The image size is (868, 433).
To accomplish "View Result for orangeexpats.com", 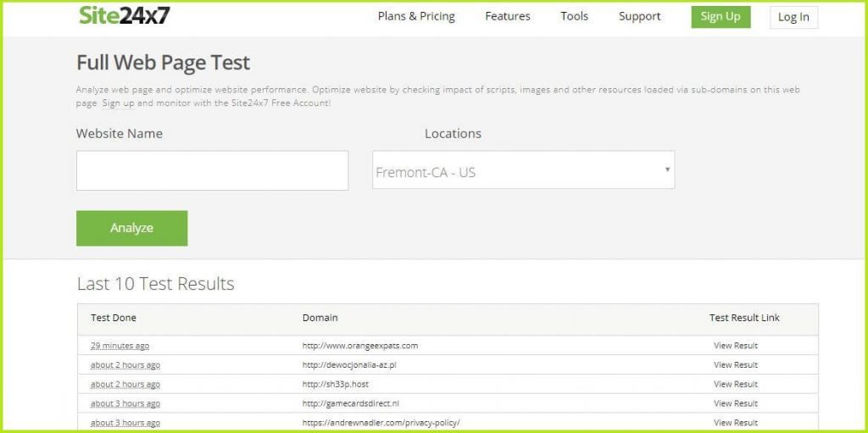I will [x=736, y=346].
